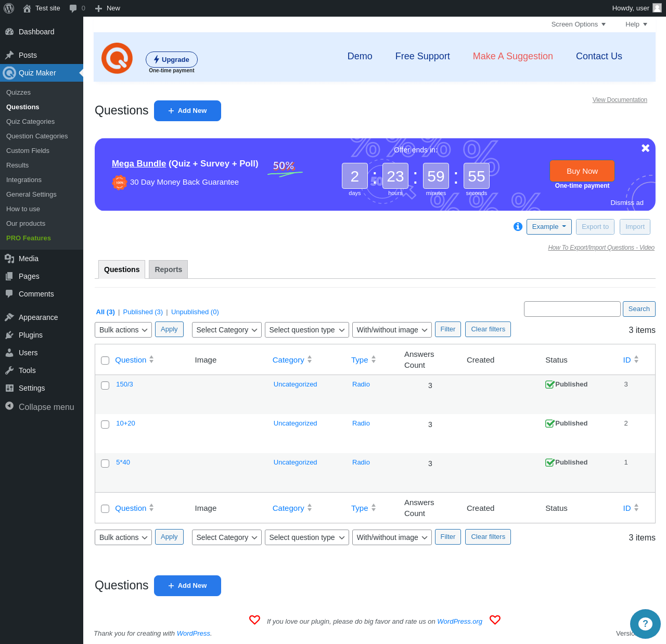Filter by Published (3) link
Image resolution: width=666 pixels, height=644 pixels.
143,312
